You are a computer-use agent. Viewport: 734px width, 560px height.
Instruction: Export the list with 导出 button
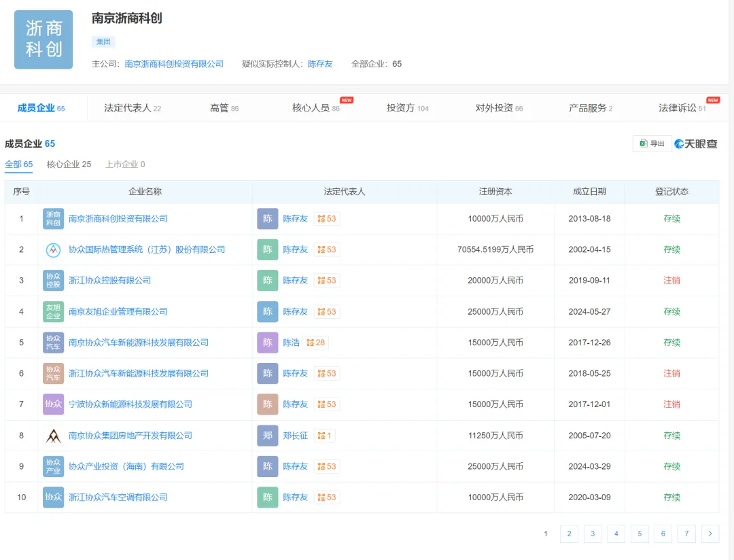(652, 144)
